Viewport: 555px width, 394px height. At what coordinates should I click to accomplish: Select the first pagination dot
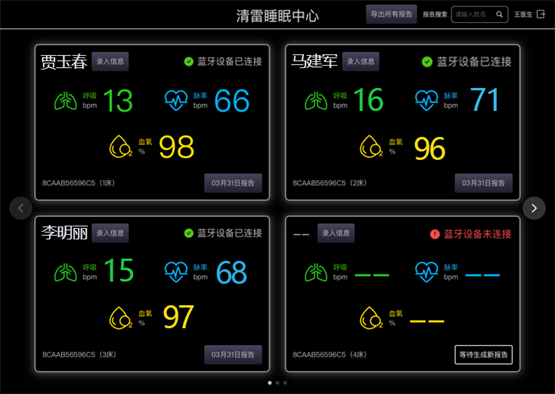coord(270,383)
